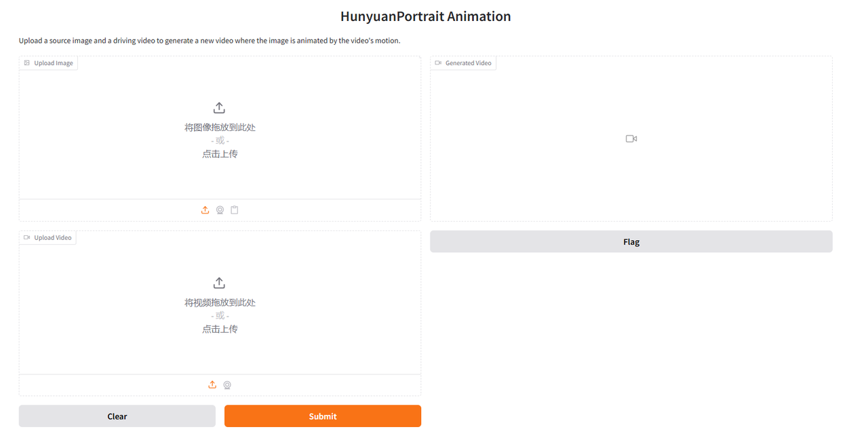Click the "将图像拖放到此处" text
The width and height of the screenshot is (868, 442).
click(220, 127)
